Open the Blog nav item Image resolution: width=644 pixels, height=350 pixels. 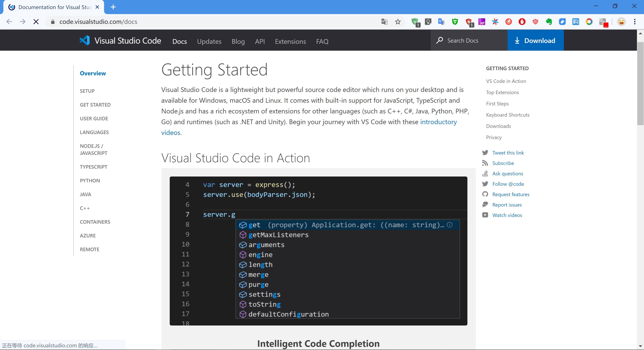(x=238, y=41)
